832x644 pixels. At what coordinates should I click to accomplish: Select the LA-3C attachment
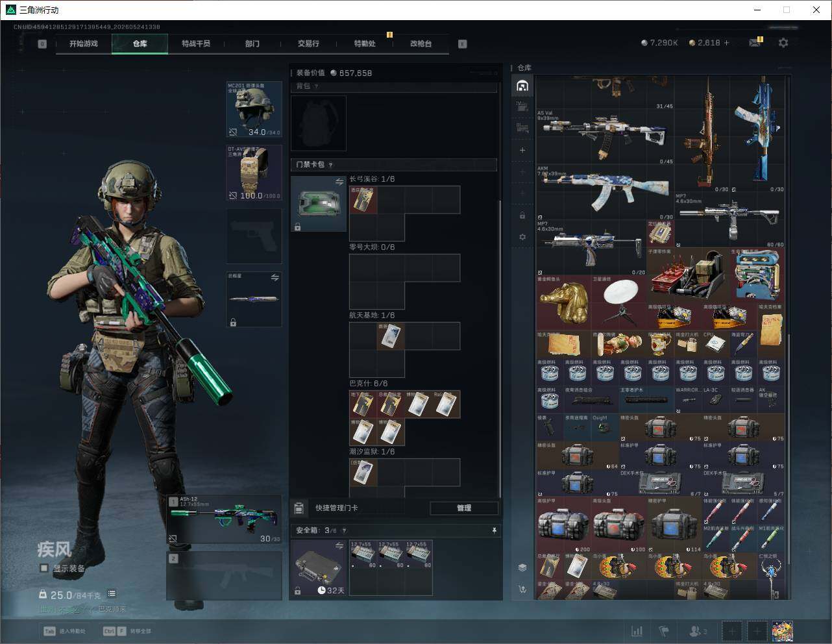pyautogui.click(x=715, y=399)
